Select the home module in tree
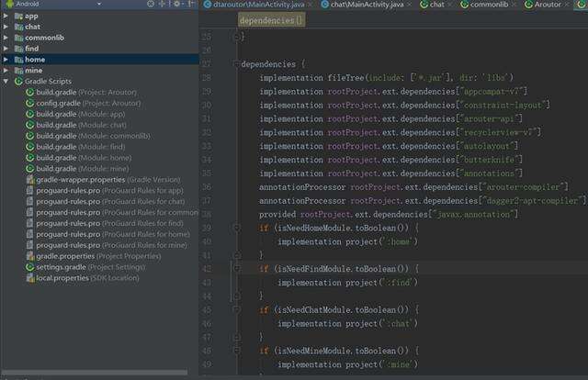 coord(33,59)
